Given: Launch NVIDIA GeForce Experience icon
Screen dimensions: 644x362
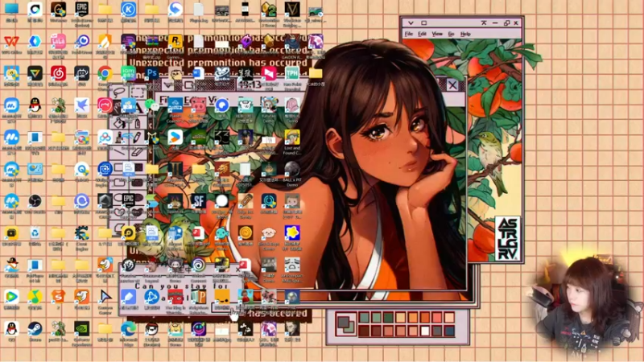Looking at the screenshot, I should tap(82, 329).
